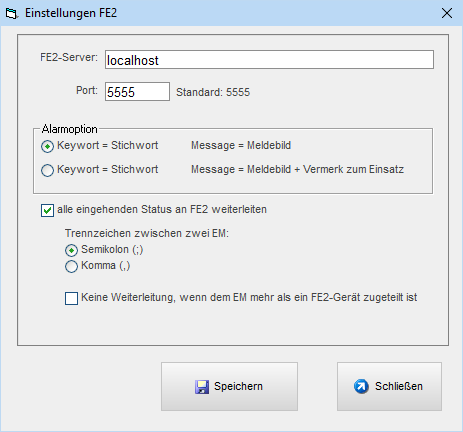463x432 pixels.
Task: Click the blue arrow icon on Schließen
Action: pyautogui.click(x=361, y=386)
